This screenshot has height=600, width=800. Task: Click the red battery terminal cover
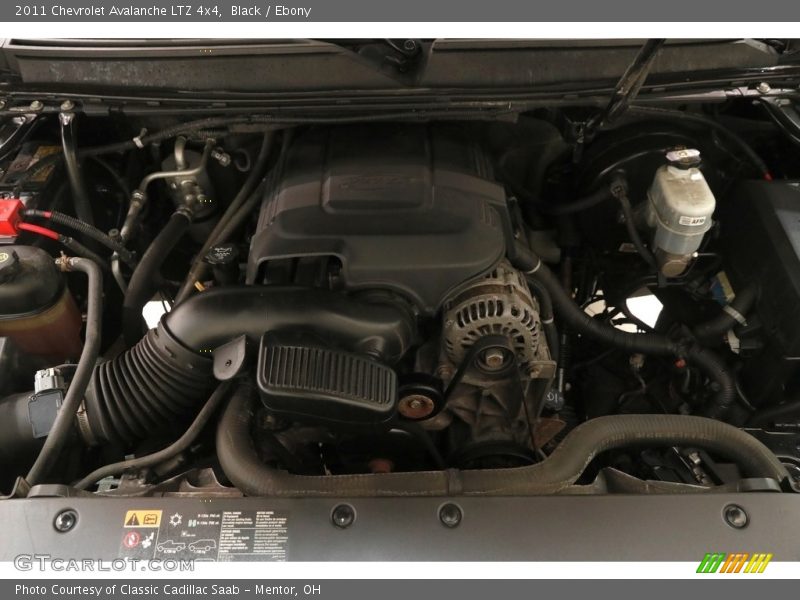[x=9, y=217]
